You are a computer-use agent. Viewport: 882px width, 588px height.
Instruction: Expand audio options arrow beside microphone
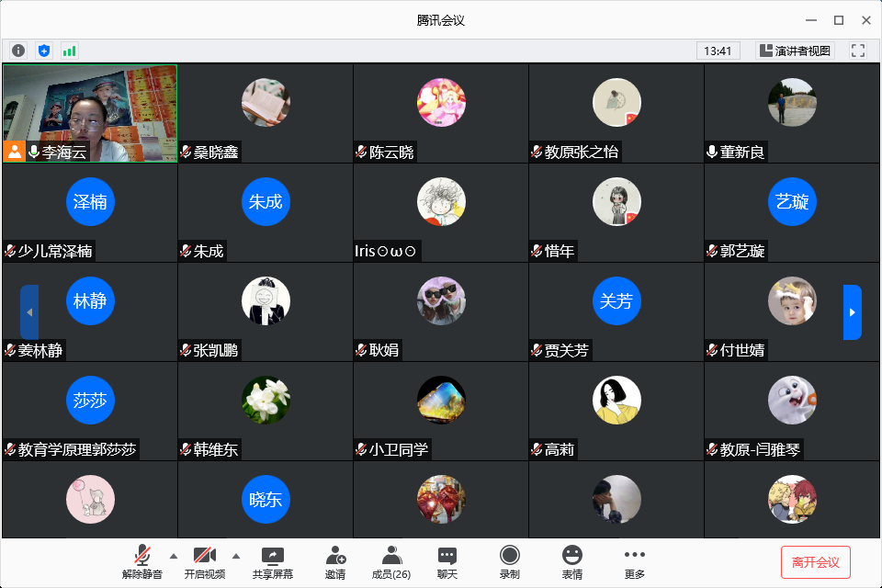174,556
